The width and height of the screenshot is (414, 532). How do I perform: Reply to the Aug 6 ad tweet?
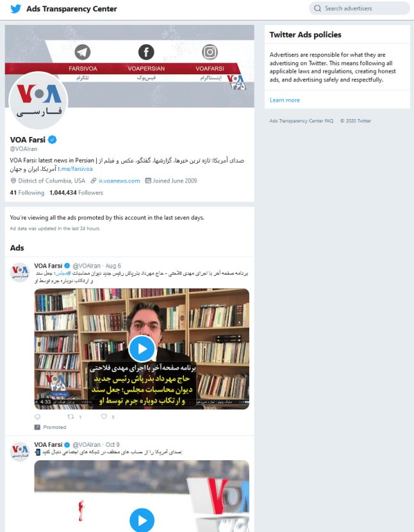click(38, 417)
